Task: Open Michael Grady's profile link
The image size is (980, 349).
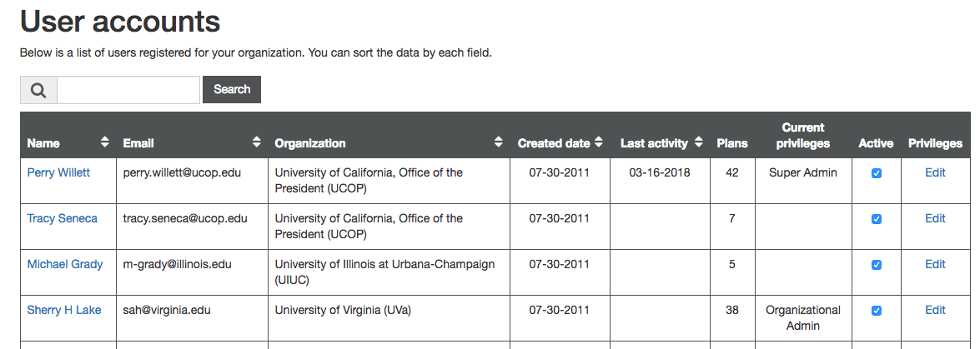Action: coord(65,264)
